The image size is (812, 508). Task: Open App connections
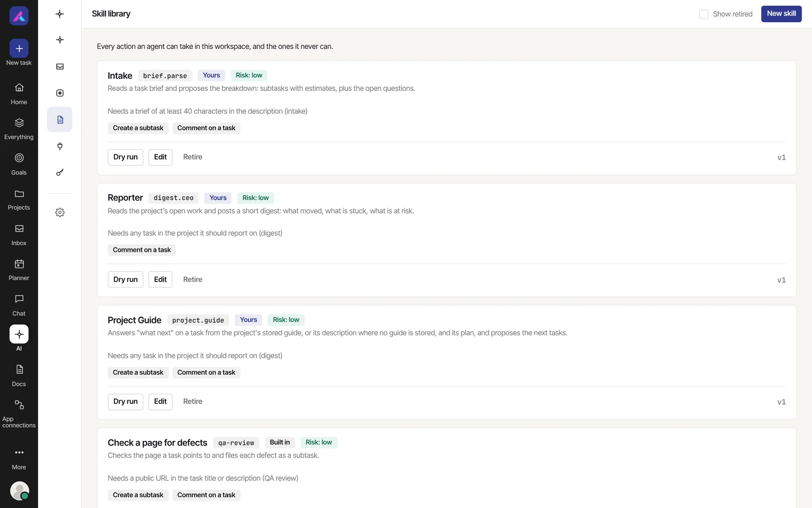coord(19,414)
